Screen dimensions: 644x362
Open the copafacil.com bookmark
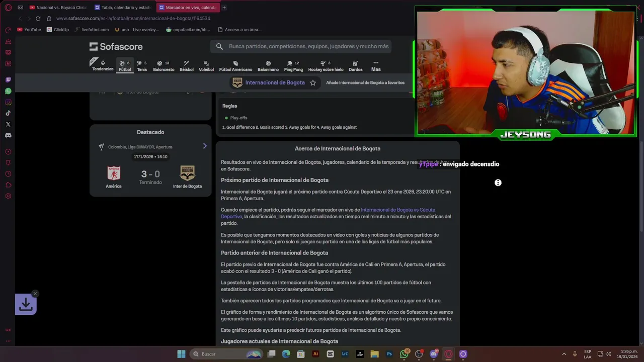pos(188,30)
